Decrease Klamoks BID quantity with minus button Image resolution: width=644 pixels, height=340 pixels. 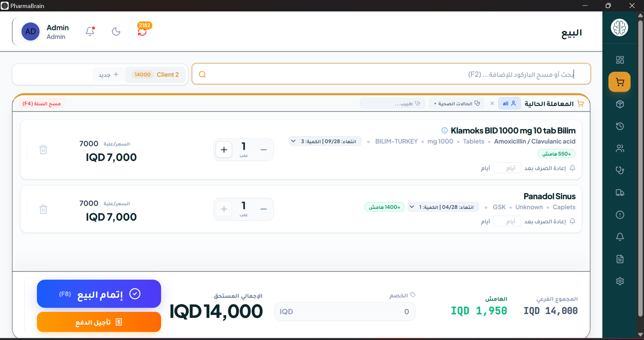pos(264,150)
